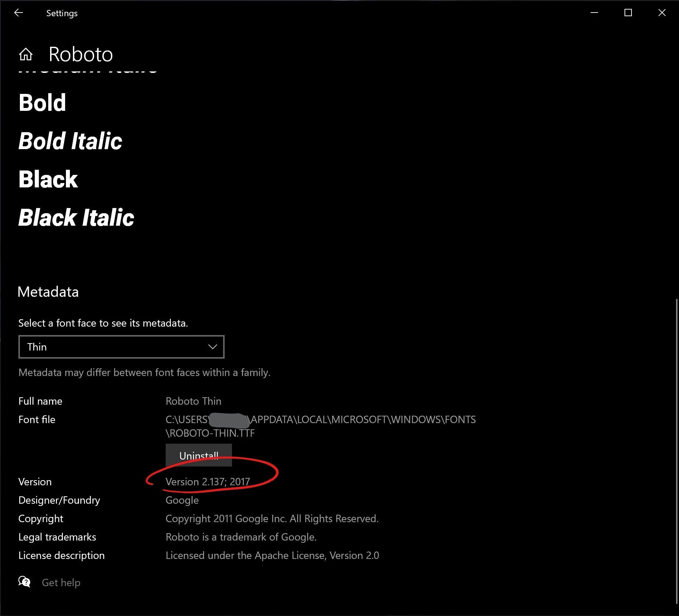The image size is (679, 616).
Task: Click 'Roboto is a trademark of Google'
Action: [241, 537]
